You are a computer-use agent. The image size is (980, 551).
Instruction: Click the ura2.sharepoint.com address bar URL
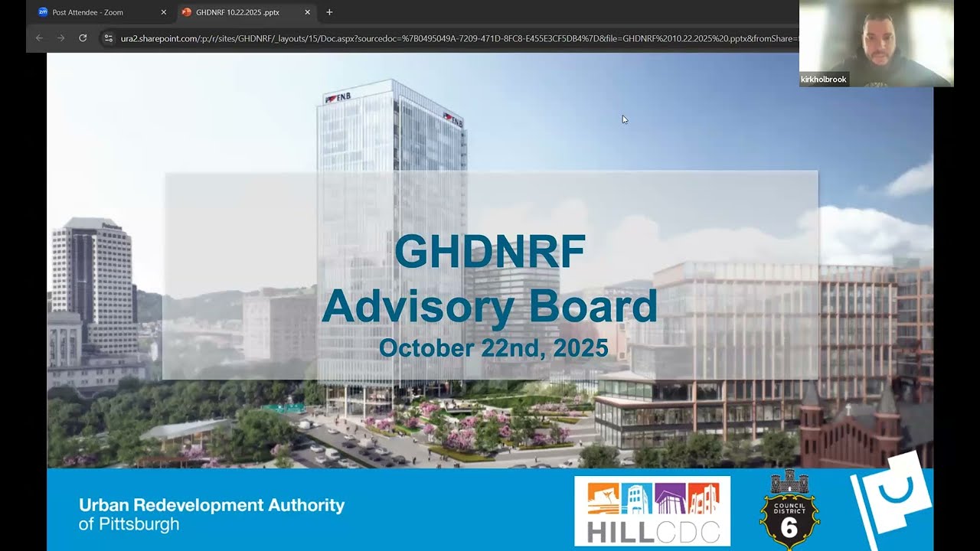(459, 37)
